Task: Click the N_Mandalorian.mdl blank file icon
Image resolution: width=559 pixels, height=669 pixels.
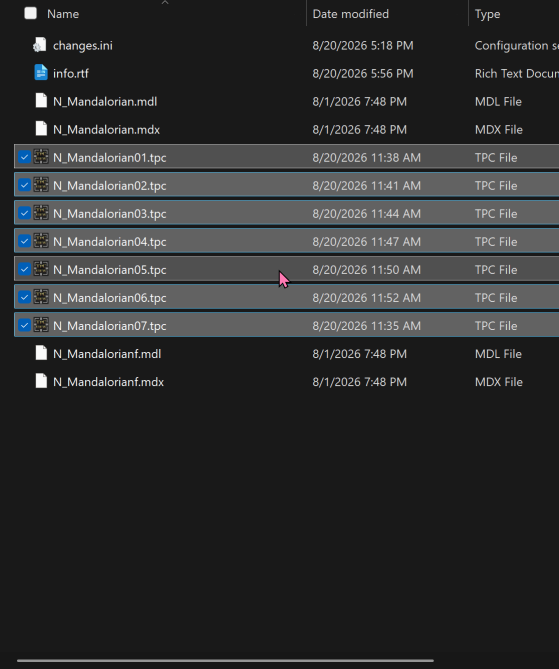Action: [41, 101]
